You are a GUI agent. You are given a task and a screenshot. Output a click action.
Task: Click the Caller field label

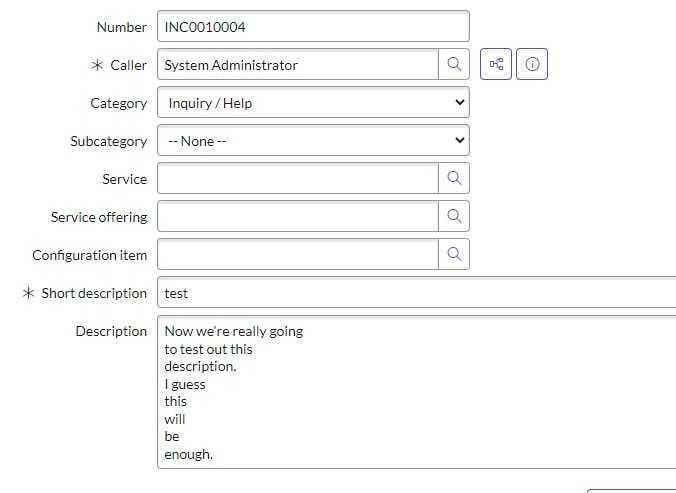(x=128, y=65)
